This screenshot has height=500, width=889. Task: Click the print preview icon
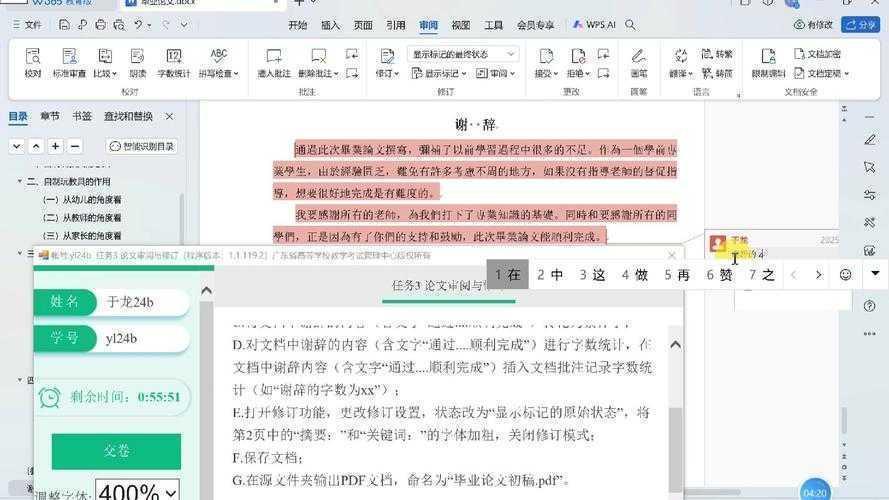click(x=119, y=25)
